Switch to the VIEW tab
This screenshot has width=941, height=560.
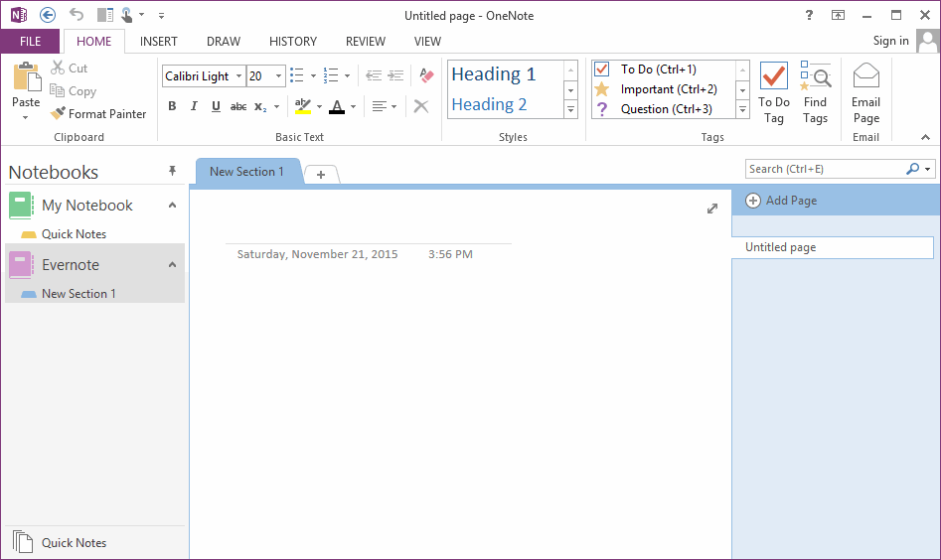coord(427,42)
